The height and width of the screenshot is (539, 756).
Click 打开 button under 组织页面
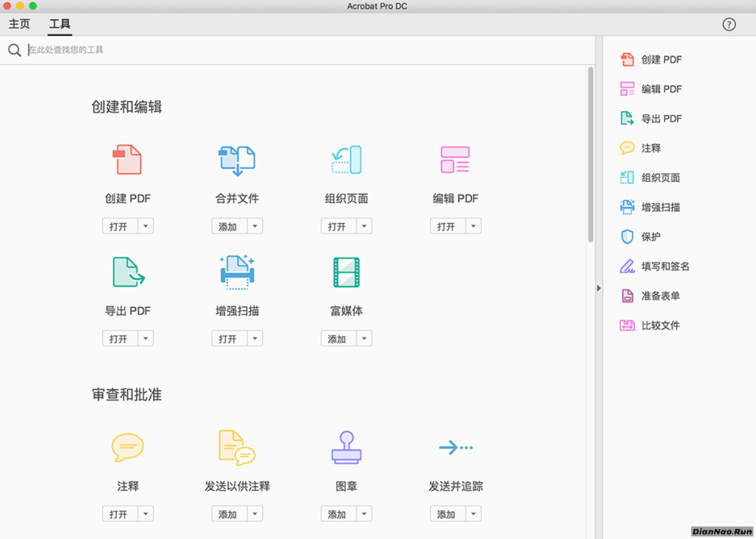[x=338, y=226]
